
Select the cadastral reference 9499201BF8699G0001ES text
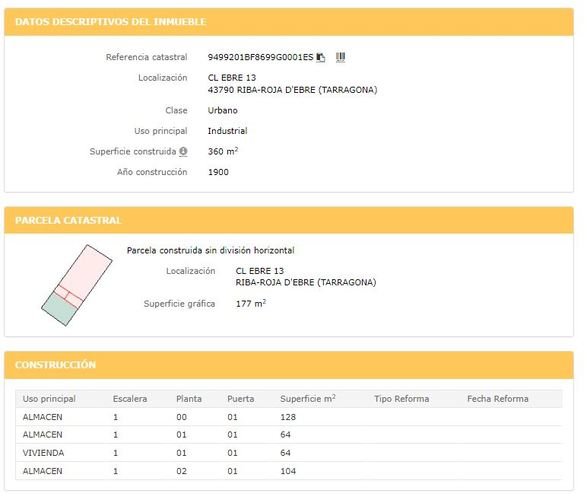pyautogui.click(x=260, y=57)
